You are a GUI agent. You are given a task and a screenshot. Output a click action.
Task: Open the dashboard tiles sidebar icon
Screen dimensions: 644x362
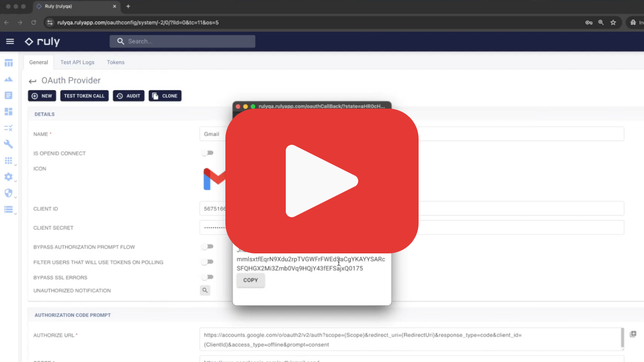pos(9,112)
